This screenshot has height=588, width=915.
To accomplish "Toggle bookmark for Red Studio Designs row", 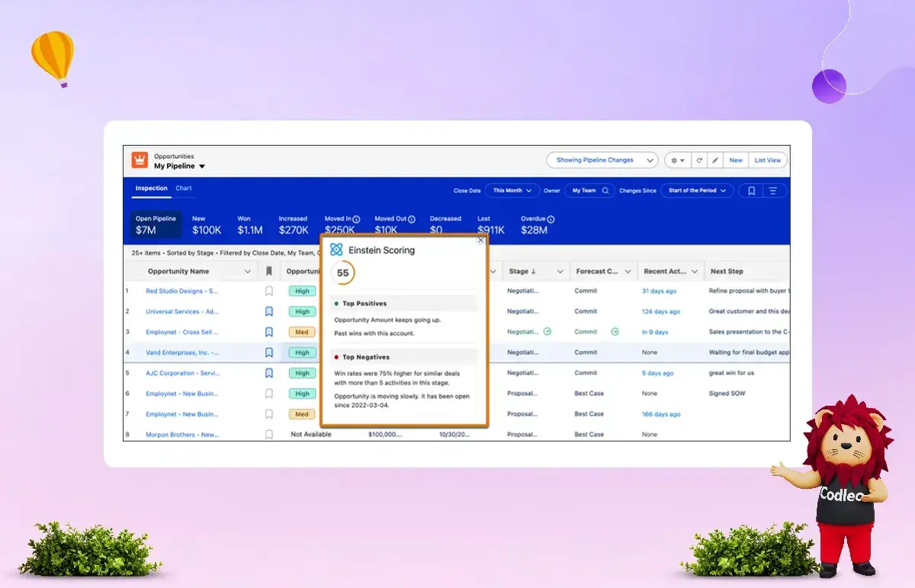I will point(268,291).
